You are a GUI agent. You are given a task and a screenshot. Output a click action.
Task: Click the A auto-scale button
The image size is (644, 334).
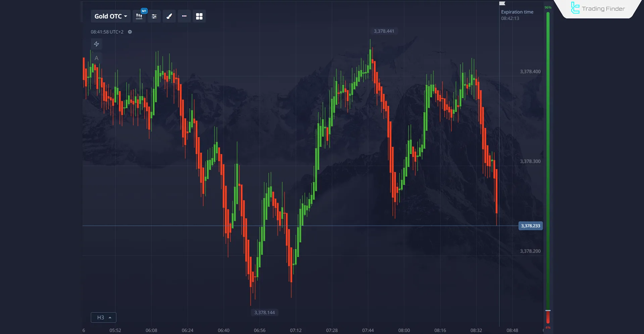pyautogui.click(x=96, y=58)
